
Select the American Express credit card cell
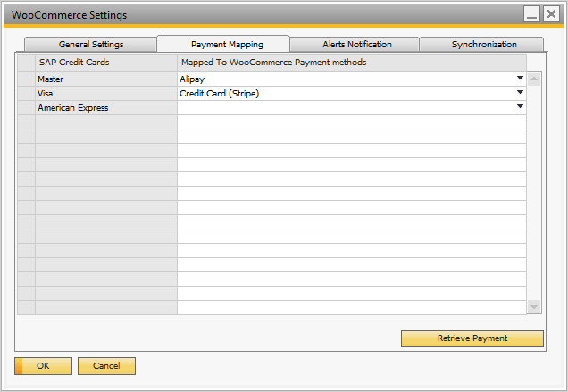(105, 107)
